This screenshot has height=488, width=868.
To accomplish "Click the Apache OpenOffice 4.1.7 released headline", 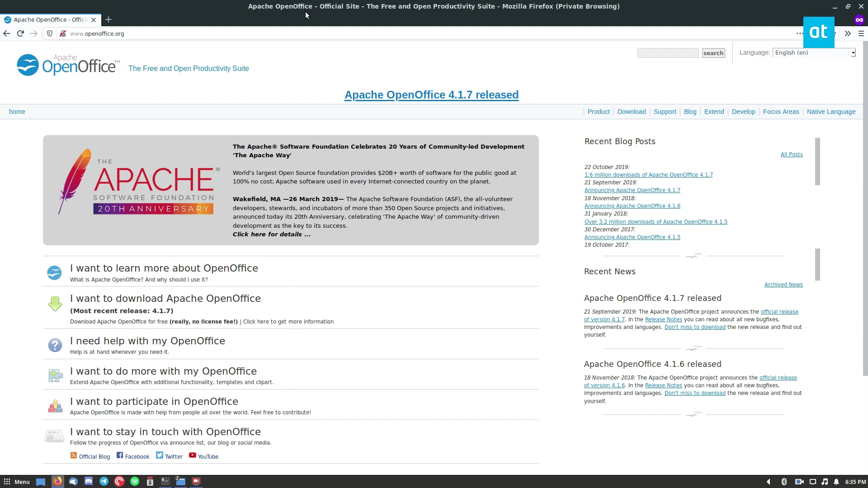I will (x=431, y=94).
